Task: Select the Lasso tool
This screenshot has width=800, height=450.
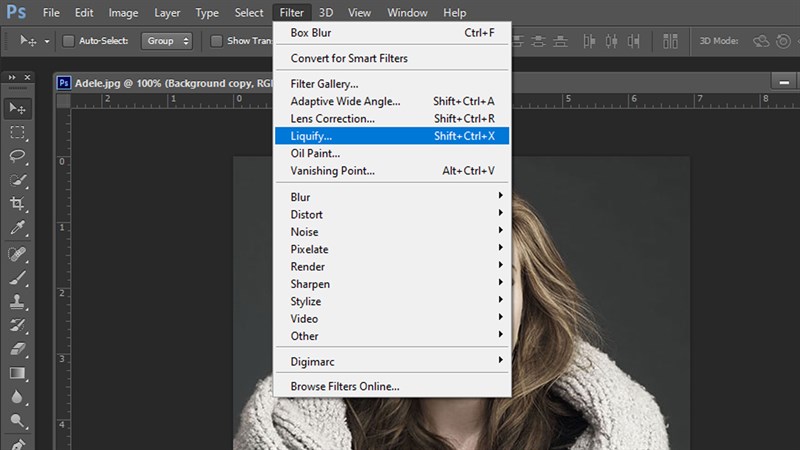Action: click(x=17, y=156)
